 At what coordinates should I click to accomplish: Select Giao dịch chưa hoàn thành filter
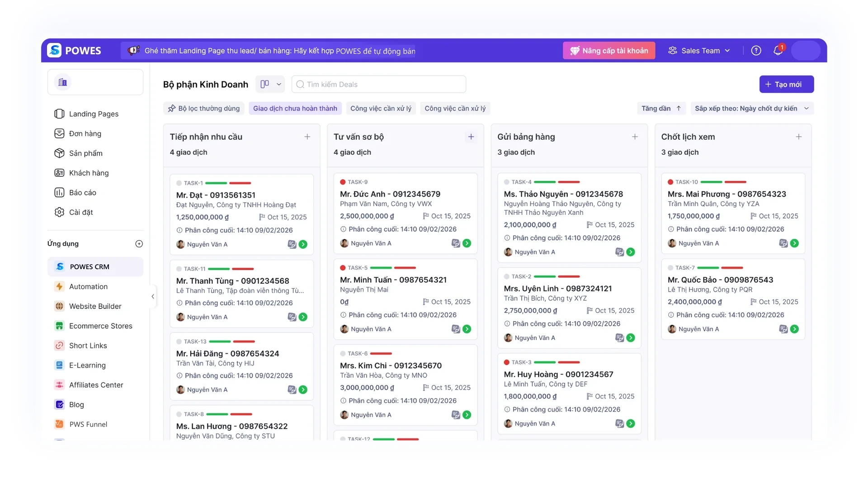[295, 109]
